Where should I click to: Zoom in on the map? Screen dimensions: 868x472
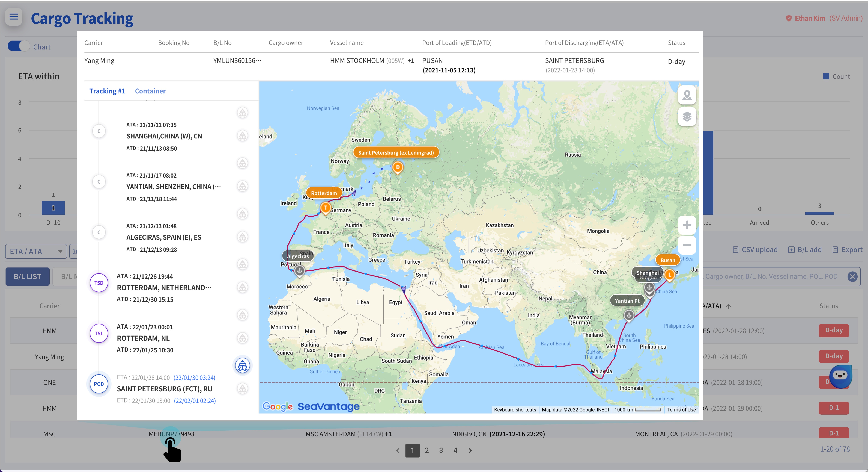click(687, 225)
